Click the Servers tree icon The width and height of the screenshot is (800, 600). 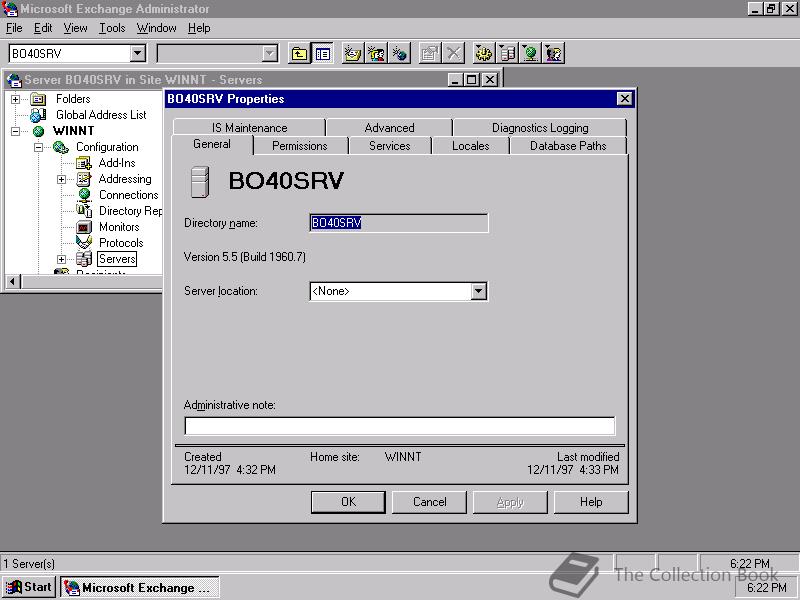click(x=84, y=259)
